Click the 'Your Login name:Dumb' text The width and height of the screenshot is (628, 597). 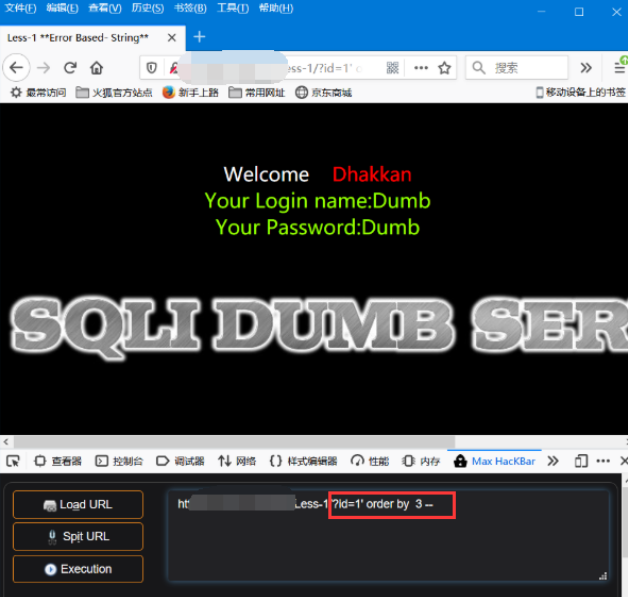(318, 201)
